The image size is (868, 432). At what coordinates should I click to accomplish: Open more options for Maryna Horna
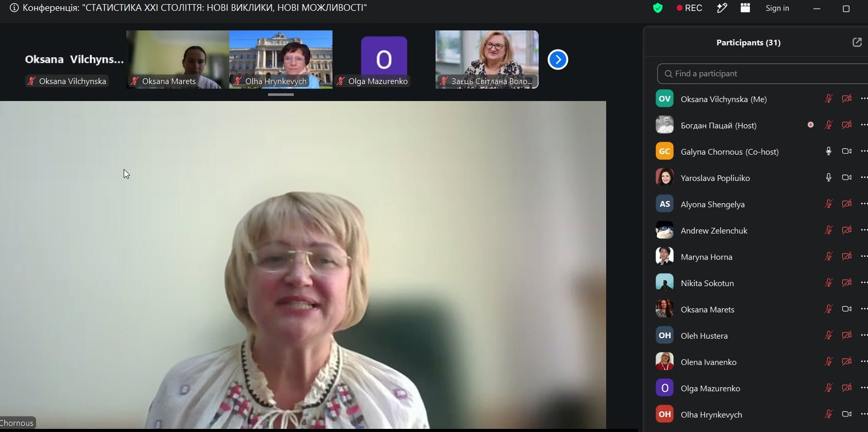point(864,256)
